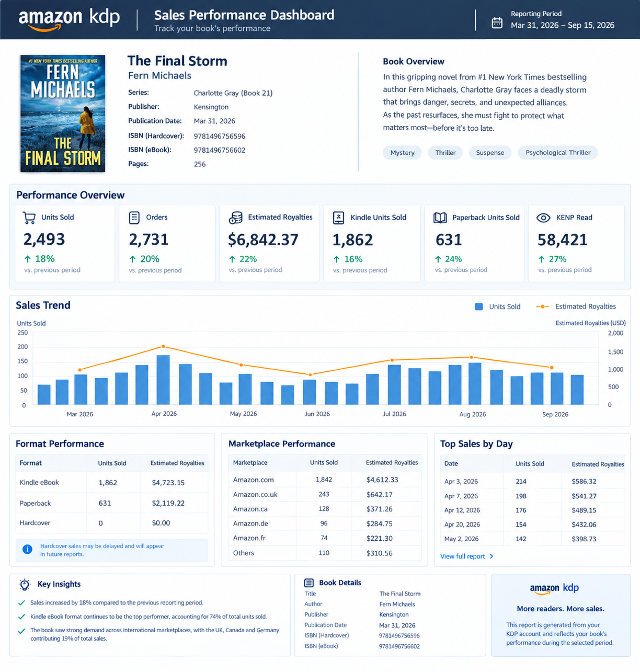Viewport: 640px width, 672px height.
Task: Toggle the Units Sold blue legend swatch
Action: click(479, 307)
